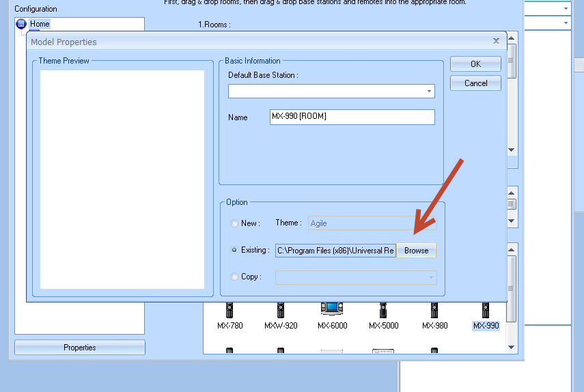Close the Model Properties dialog
584x392 pixels.
(496, 42)
